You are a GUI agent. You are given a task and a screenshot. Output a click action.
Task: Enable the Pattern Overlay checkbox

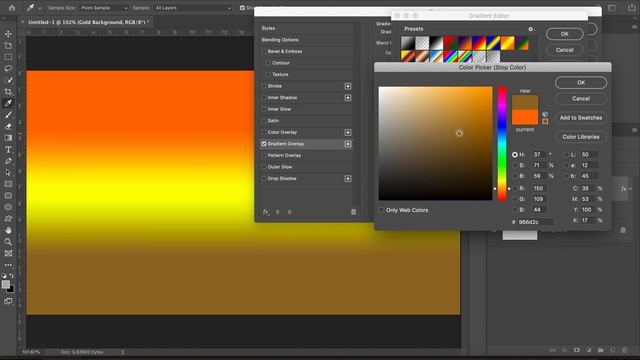[x=264, y=156]
